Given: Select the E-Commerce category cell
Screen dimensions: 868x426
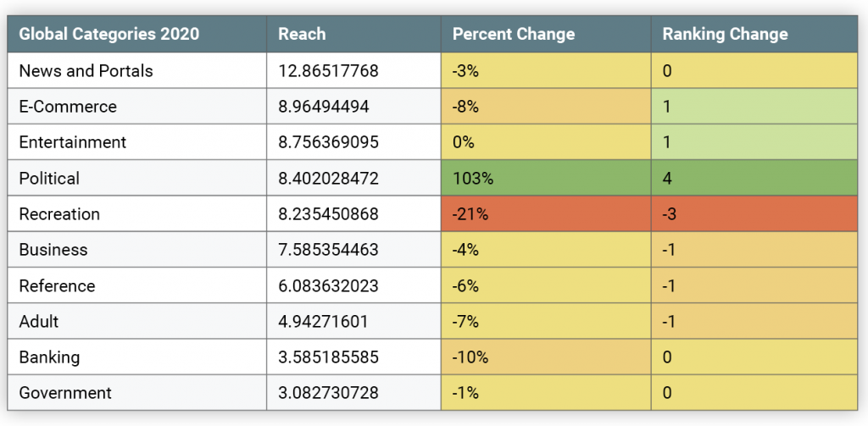Looking at the screenshot, I should [x=68, y=107].
